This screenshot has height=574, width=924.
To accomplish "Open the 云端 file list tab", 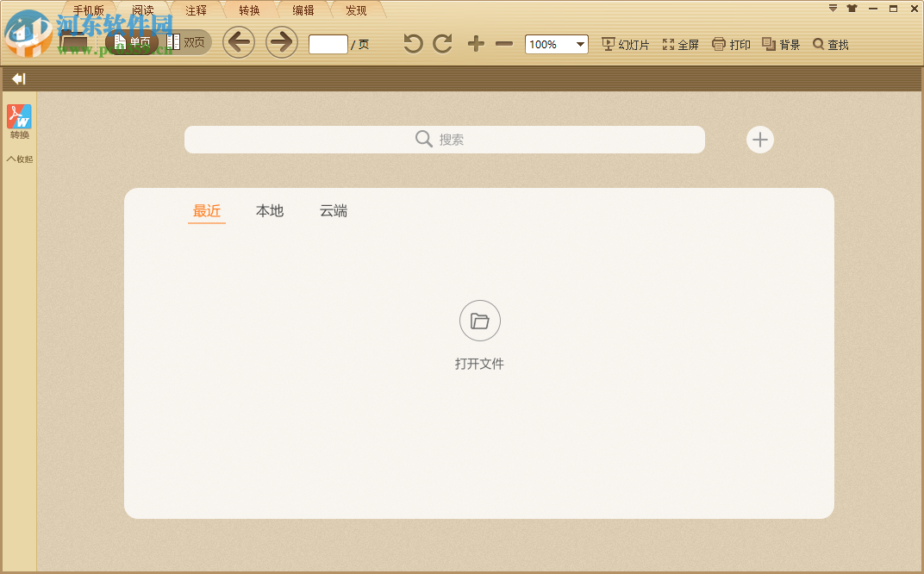I will pyautogui.click(x=334, y=210).
